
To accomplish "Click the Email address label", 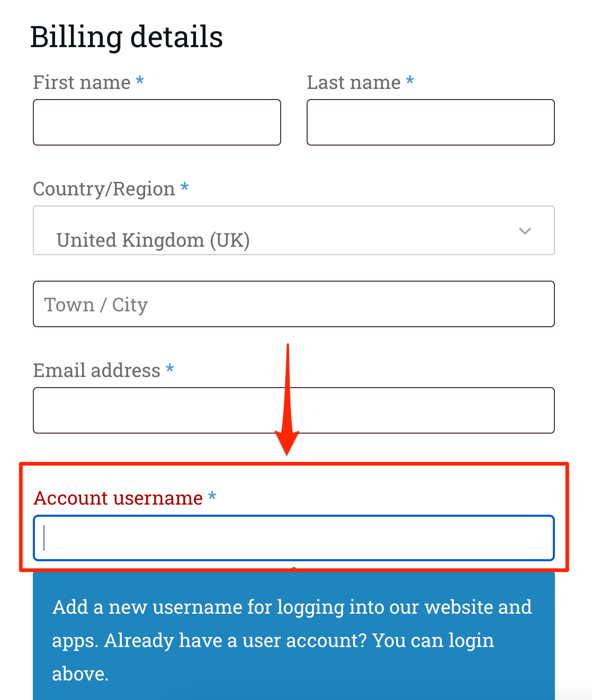I will 96,371.
